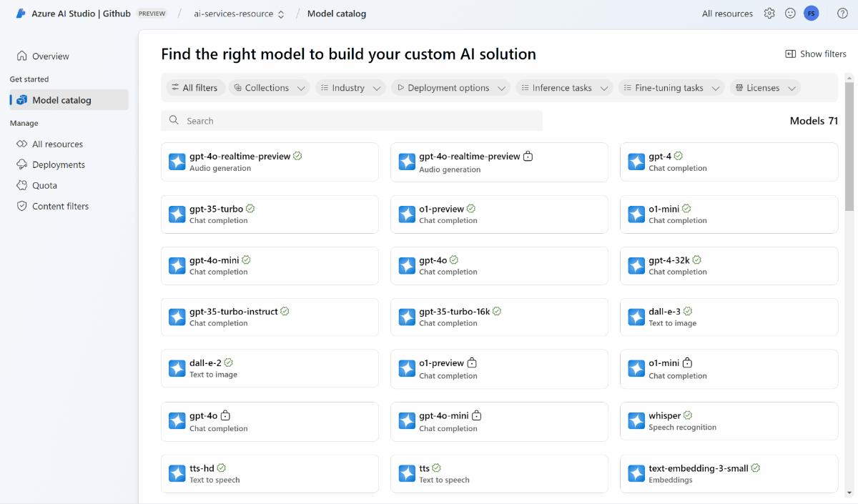The image size is (858, 504).
Task: Click the Quota sidebar icon
Action: tap(21, 185)
